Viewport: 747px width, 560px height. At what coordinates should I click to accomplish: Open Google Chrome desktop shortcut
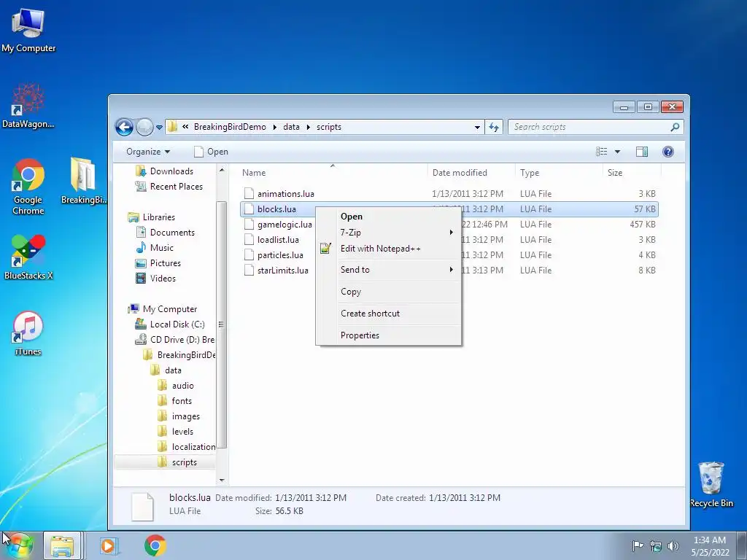click(x=28, y=186)
